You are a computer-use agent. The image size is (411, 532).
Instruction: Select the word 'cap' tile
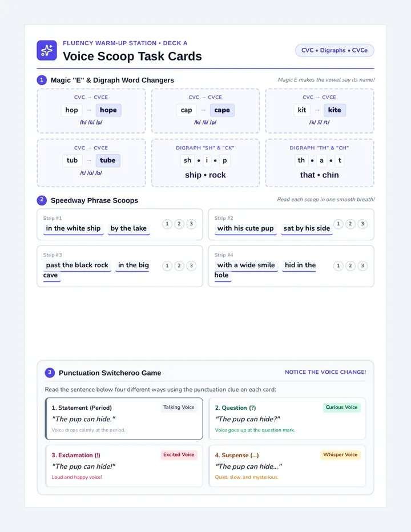coord(186,110)
